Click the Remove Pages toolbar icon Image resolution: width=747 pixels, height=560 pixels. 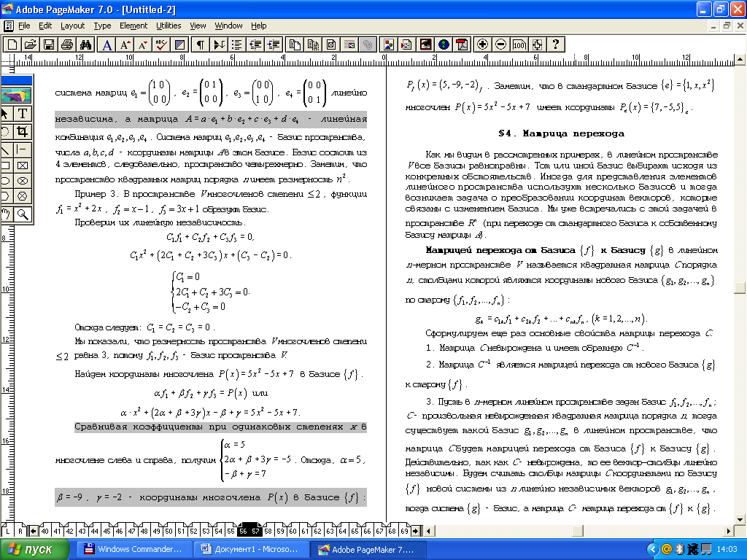[x=313, y=44]
